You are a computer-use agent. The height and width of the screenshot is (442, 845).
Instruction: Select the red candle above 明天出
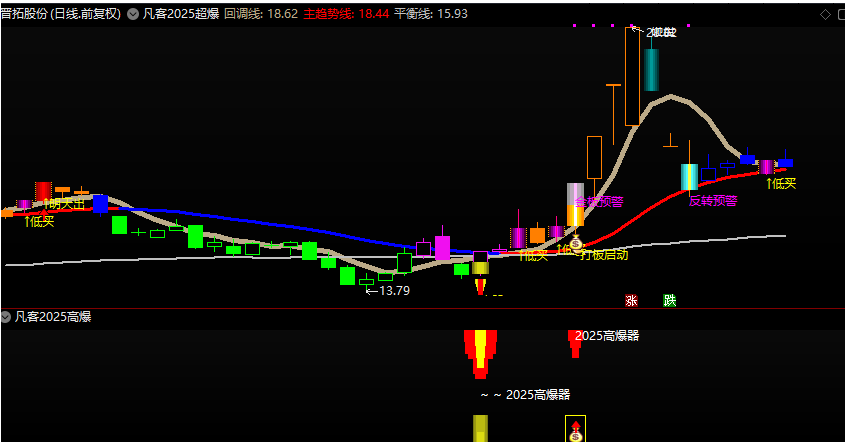point(43,191)
